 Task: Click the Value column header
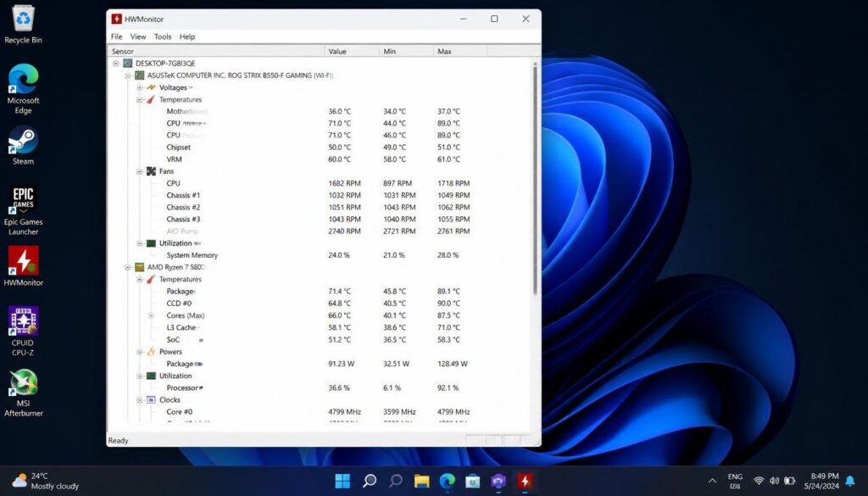[x=352, y=51]
